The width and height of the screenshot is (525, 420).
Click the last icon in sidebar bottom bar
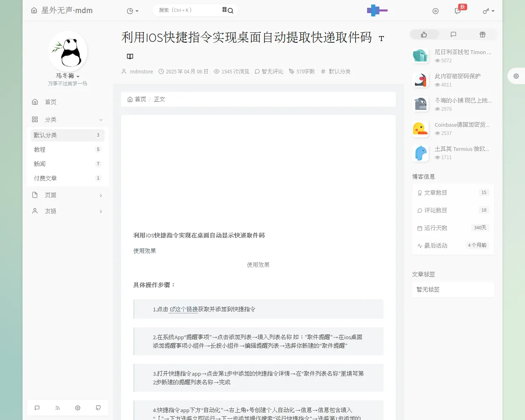pos(98,408)
